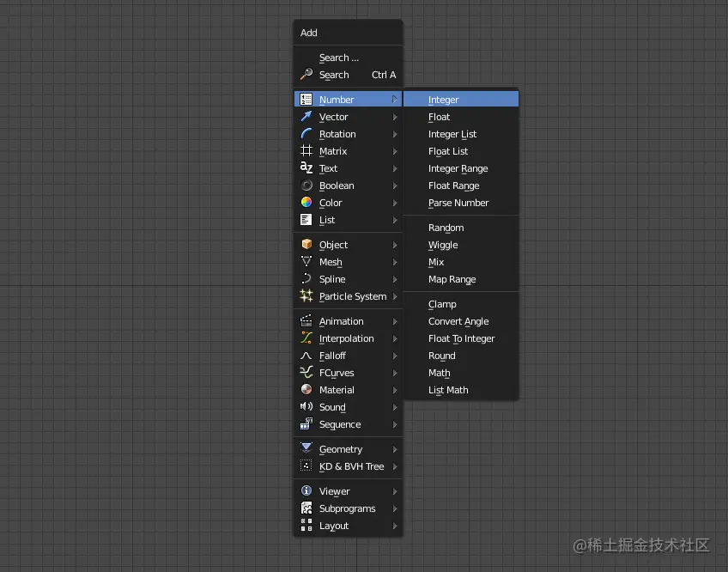The width and height of the screenshot is (728, 572).
Task: Click the Matrix grid icon
Action: [306, 150]
